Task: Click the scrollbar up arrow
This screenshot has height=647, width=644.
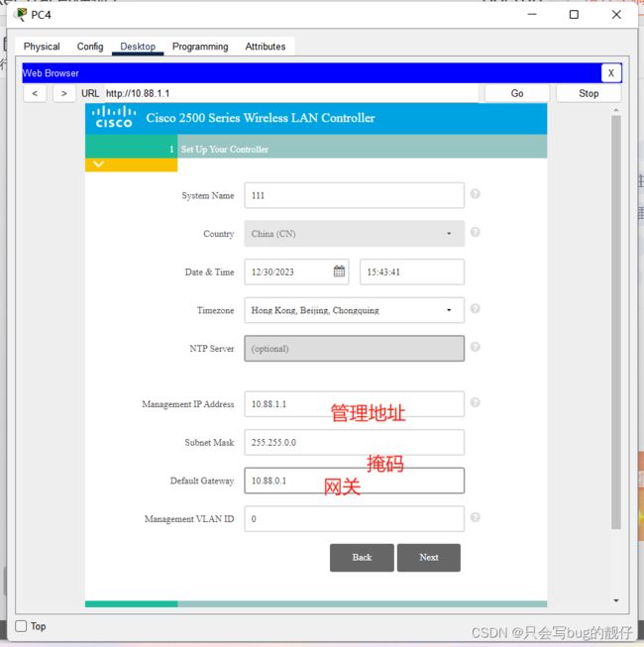Action: coord(616,110)
